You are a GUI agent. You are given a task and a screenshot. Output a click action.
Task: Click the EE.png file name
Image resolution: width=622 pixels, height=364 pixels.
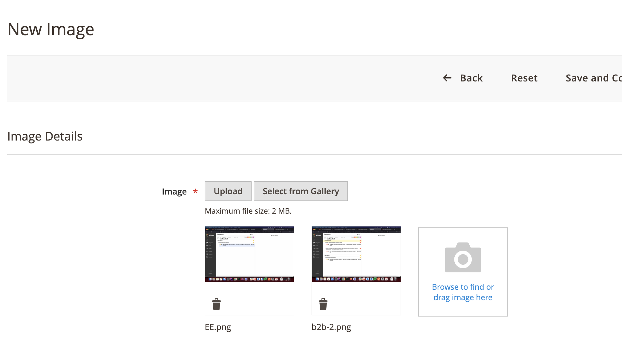click(x=218, y=327)
